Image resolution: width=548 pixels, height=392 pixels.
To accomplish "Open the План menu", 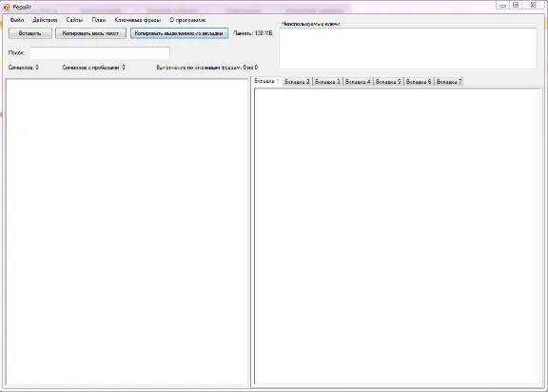I will coord(99,20).
